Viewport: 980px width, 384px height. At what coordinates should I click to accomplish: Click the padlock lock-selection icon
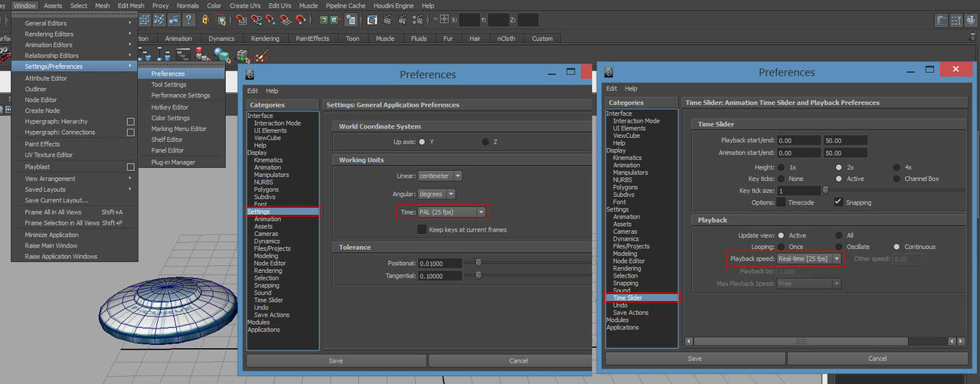coord(204,20)
